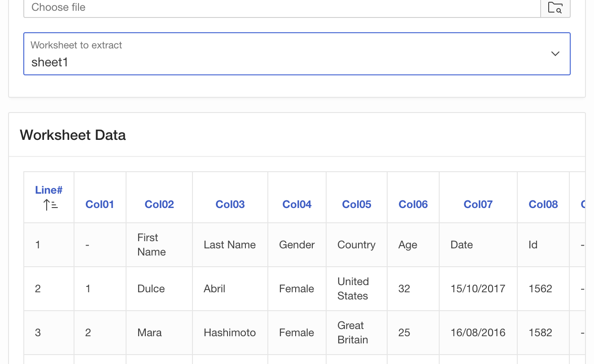Click the Col04 column header
This screenshot has height=364, width=594.
pyautogui.click(x=297, y=204)
